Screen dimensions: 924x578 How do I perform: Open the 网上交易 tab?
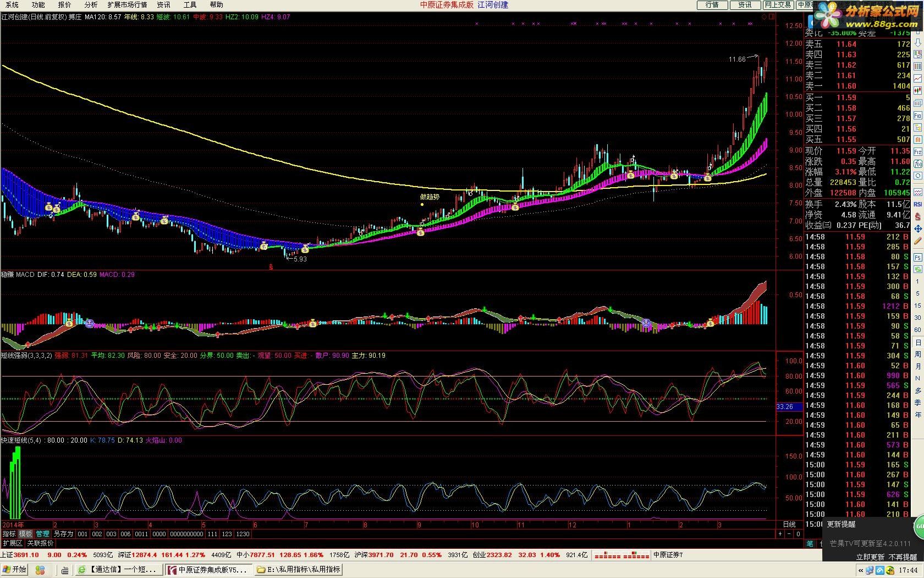click(777, 4)
